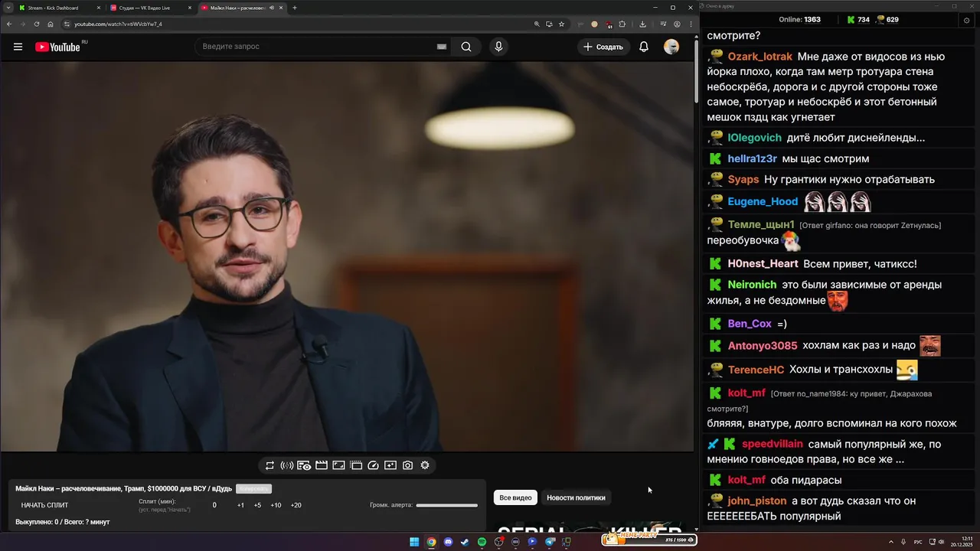Click the video title Майкл Наки text
Image resolution: width=980 pixels, height=551 pixels.
[x=124, y=488]
